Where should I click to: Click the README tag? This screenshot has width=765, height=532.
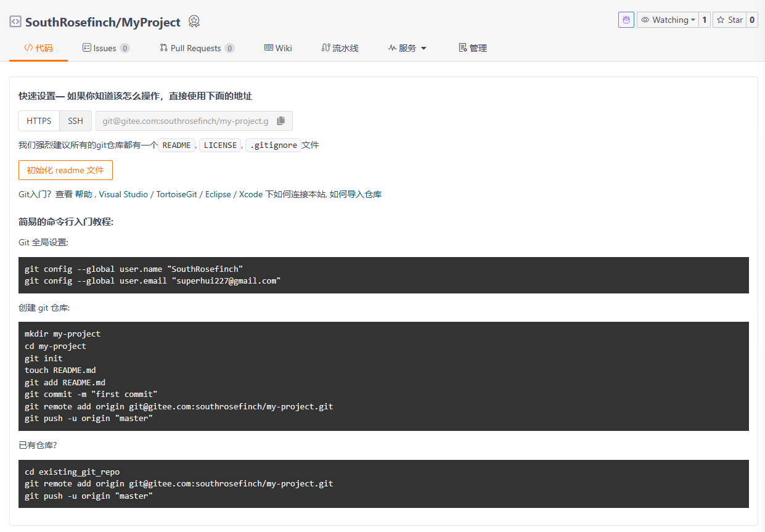176,145
